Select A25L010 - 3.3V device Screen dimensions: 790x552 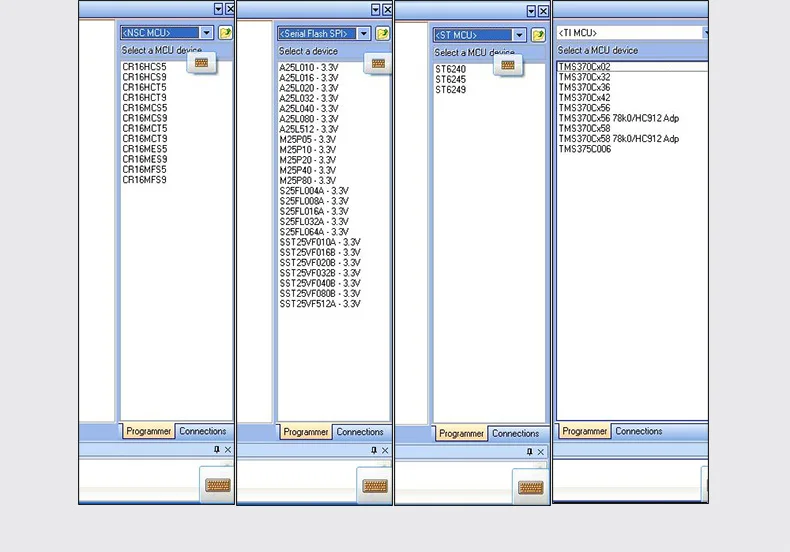(x=309, y=67)
